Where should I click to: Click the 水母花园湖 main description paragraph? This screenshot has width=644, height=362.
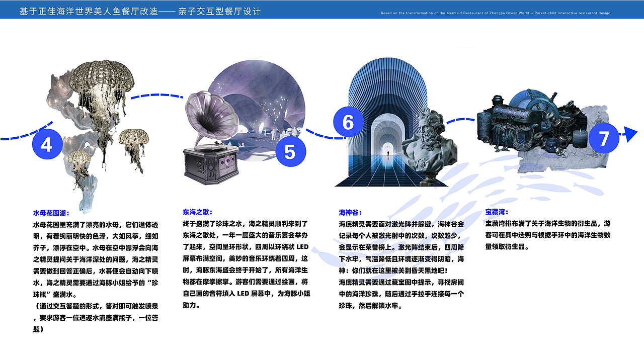[96, 259]
